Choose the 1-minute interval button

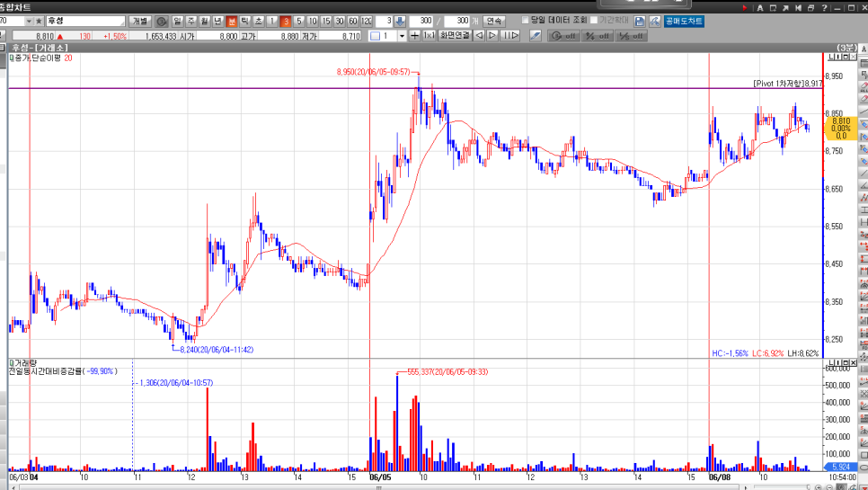(271, 21)
